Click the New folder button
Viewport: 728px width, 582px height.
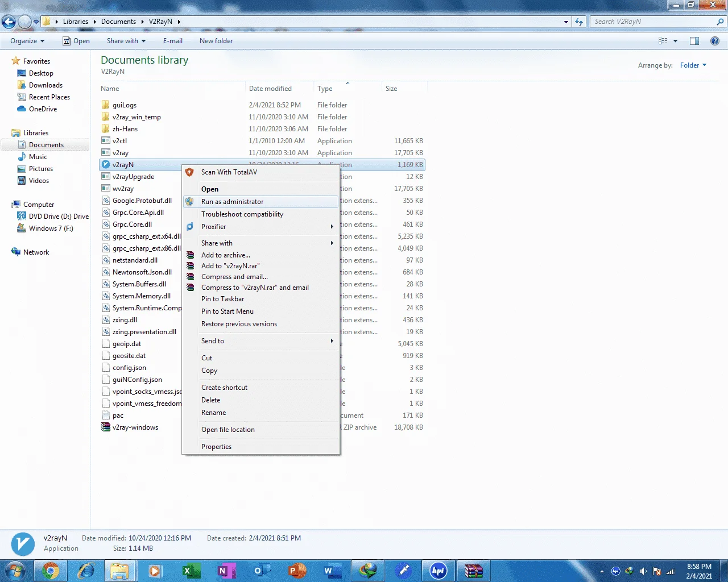point(216,41)
